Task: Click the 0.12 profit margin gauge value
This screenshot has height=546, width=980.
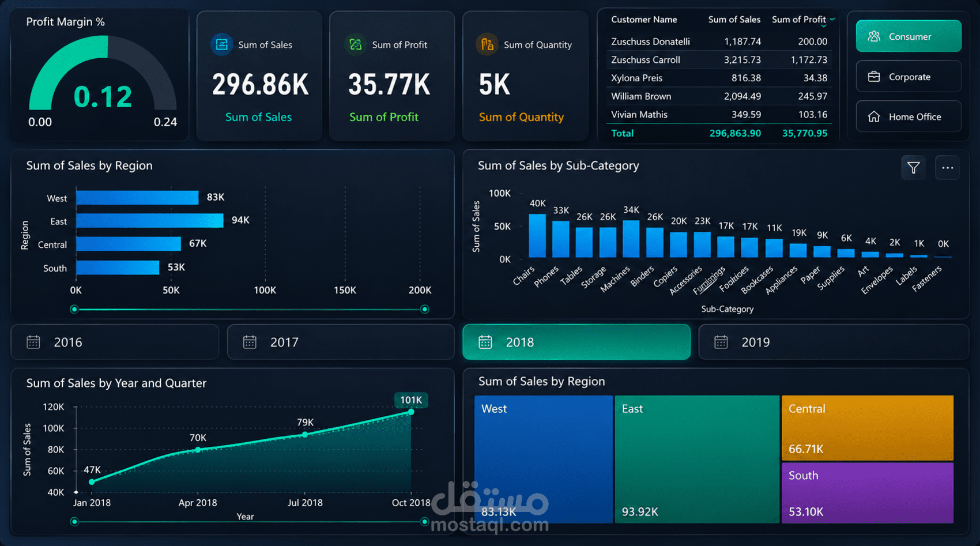Action: tap(103, 97)
